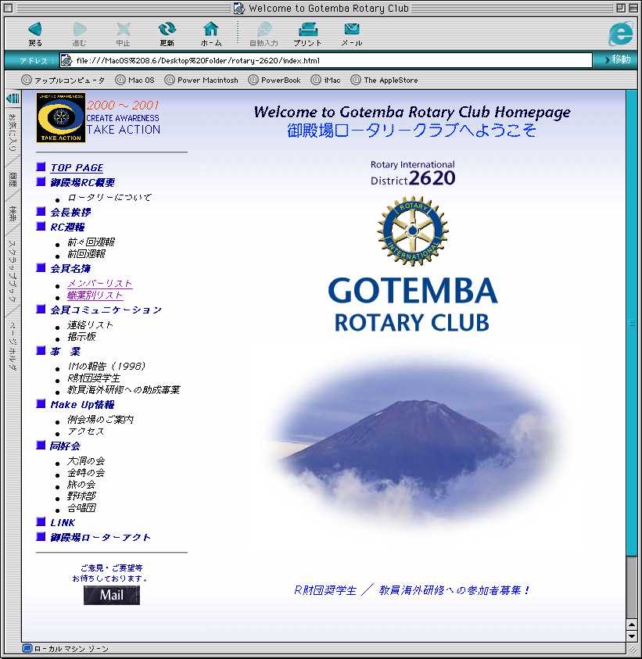Go to the Home toolbar icon
642x659 pixels.
coord(211,29)
